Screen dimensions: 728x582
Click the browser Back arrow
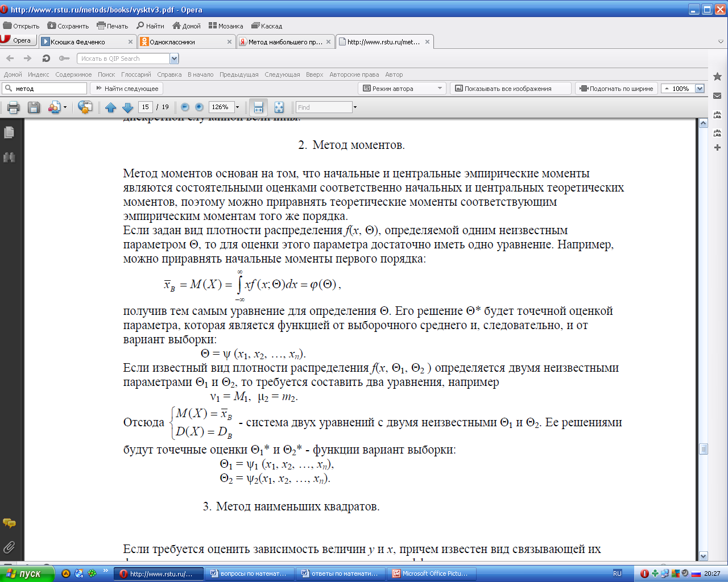coord(10,58)
